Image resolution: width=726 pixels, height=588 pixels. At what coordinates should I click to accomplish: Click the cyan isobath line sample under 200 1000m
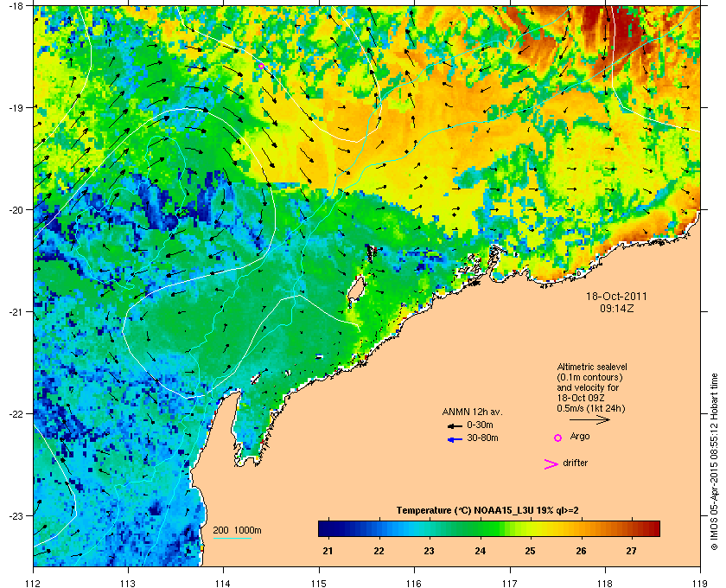232,538
